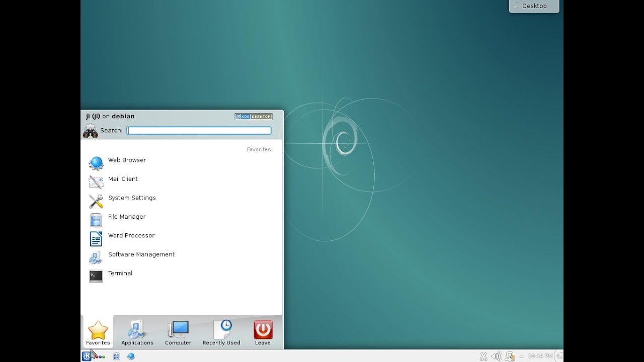The width and height of the screenshot is (644, 362).
Task: Switch to the Applications tab
Action: [x=137, y=333]
